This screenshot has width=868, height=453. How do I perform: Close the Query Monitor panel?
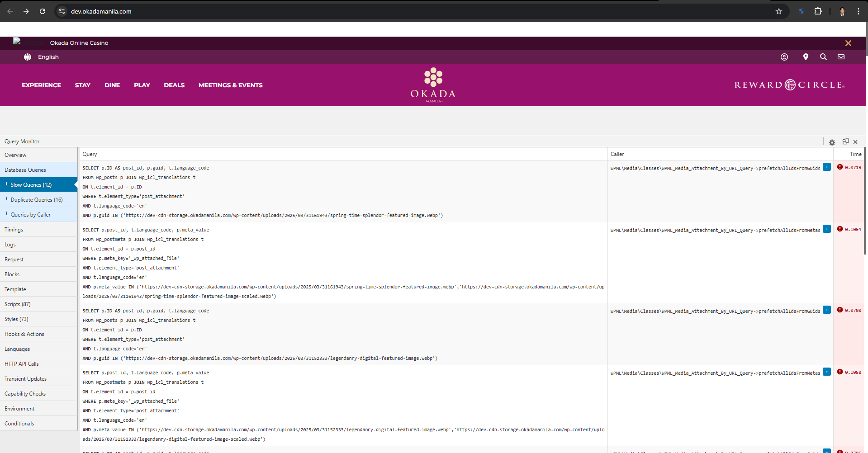[x=855, y=142]
